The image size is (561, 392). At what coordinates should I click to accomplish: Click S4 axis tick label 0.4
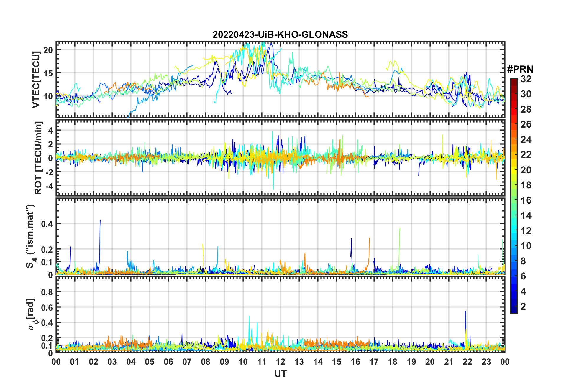coord(47,224)
